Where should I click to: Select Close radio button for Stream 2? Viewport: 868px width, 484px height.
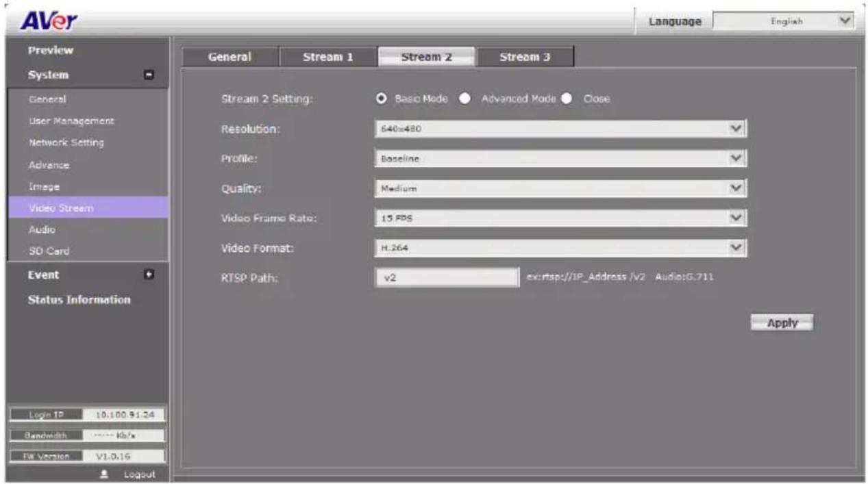pos(567,99)
